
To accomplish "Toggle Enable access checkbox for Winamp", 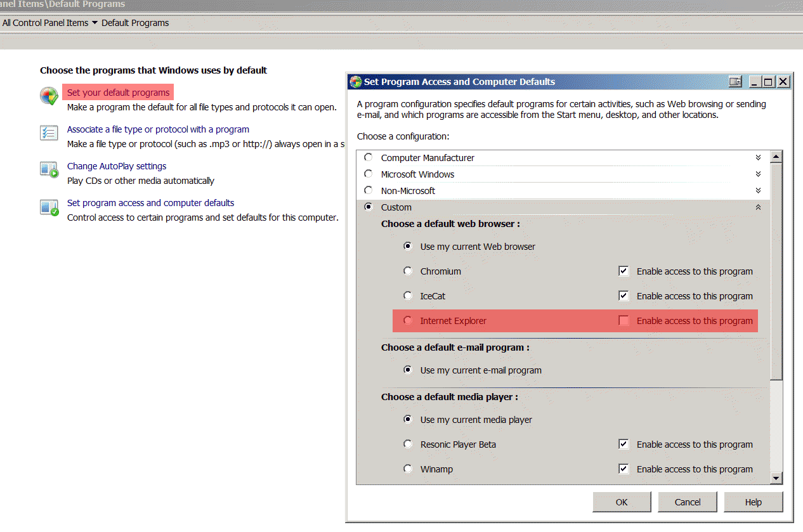I will pyautogui.click(x=623, y=469).
